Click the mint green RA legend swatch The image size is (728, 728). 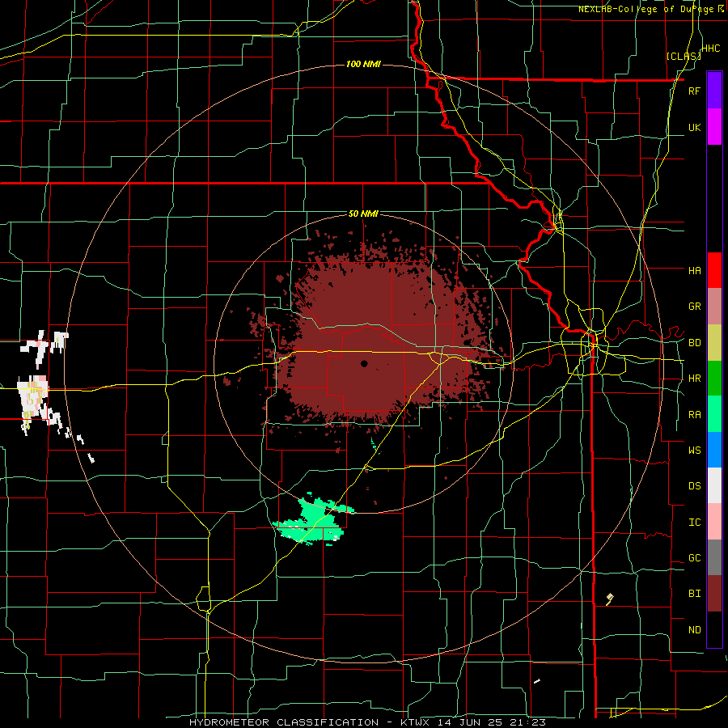point(714,414)
